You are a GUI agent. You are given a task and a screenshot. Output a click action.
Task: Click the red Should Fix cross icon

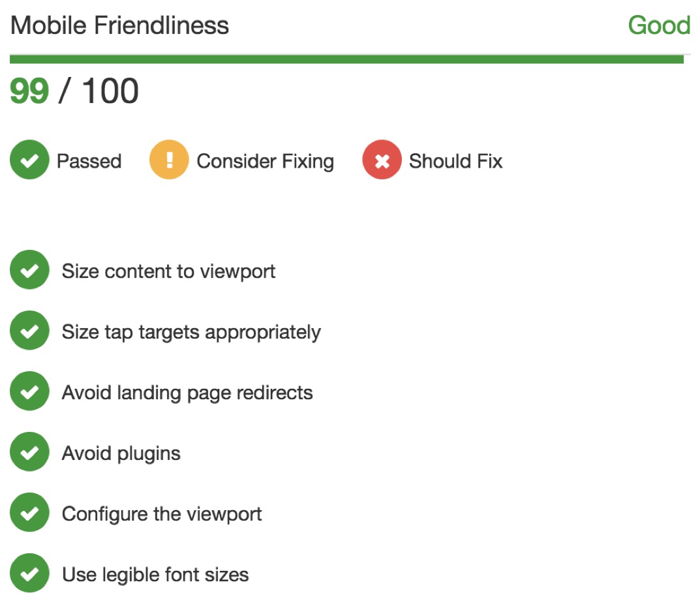tap(382, 160)
